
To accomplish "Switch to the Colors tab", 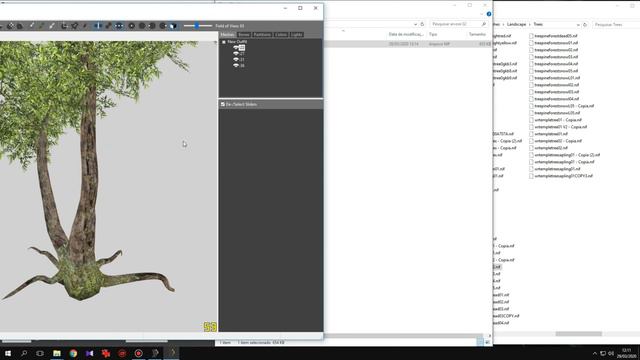I will (281, 35).
